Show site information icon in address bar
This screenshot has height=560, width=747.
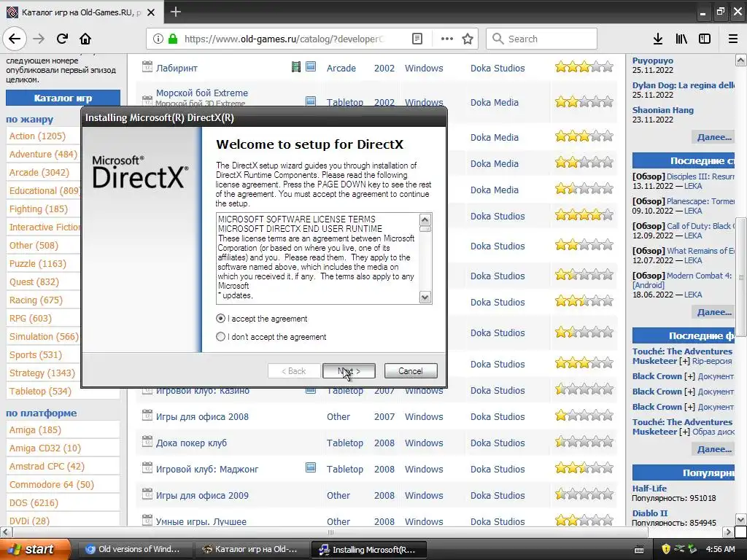coord(158,39)
